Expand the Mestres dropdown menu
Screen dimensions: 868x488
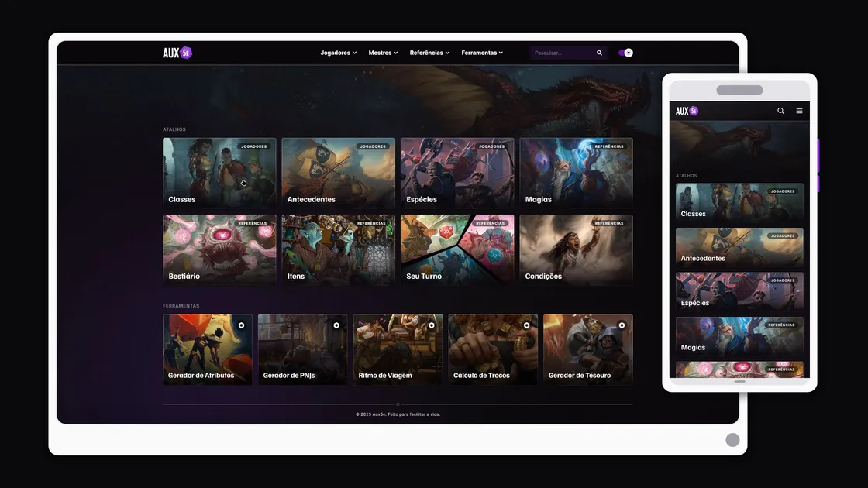pos(383,53)
